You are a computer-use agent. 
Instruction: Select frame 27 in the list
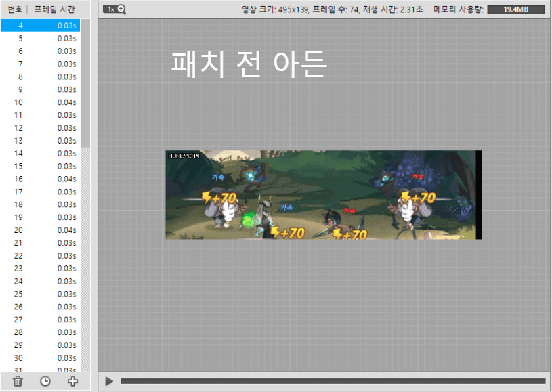point(40,320)
